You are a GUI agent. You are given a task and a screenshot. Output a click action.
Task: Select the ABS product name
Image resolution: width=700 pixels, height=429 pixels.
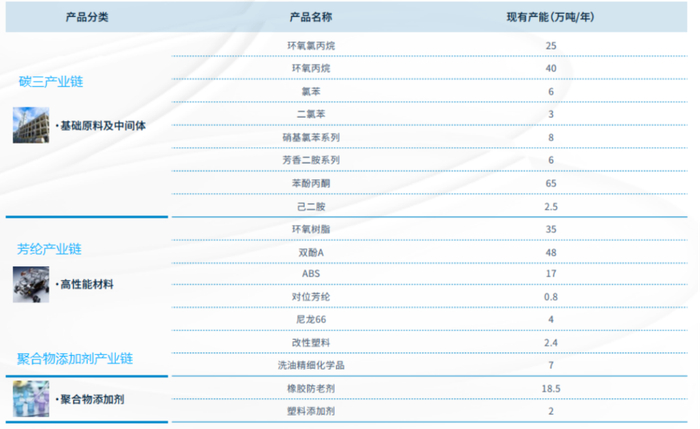311,274
